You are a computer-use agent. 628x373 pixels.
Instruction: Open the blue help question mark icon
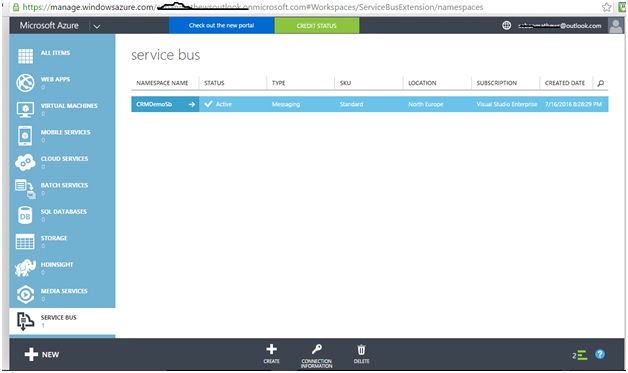pyautogui.click(x=600, y=354)
